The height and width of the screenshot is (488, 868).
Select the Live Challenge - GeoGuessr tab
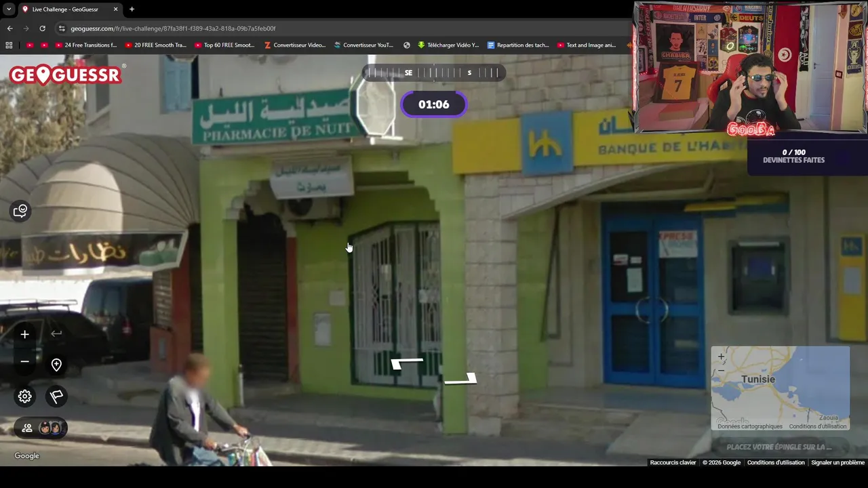[69, 9]
